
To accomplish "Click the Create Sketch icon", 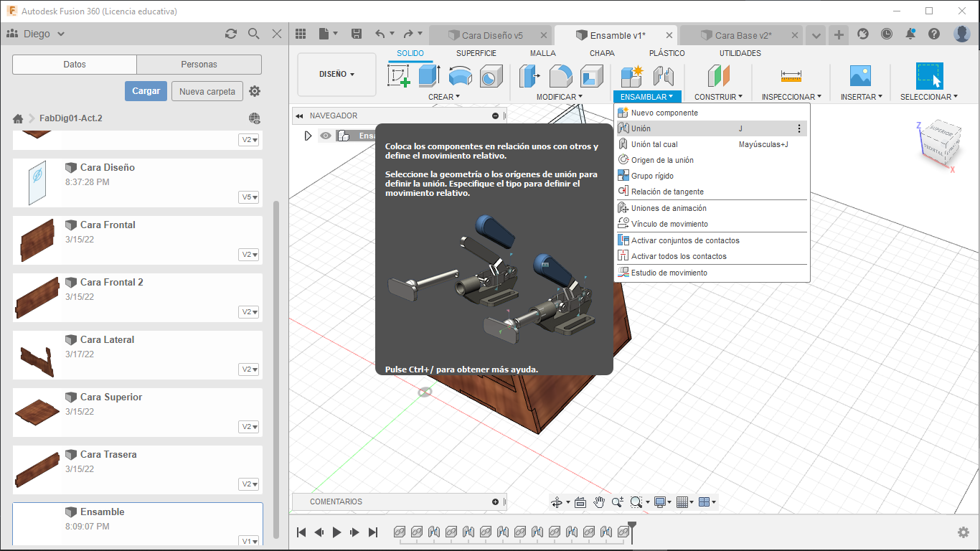I will tap(399, 75).
